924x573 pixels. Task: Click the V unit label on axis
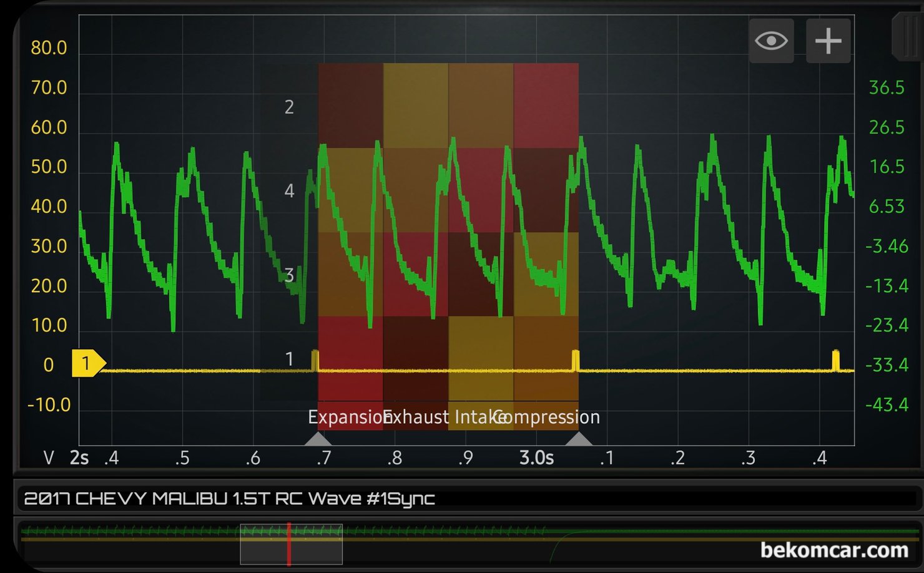click(x=49, y=459)
